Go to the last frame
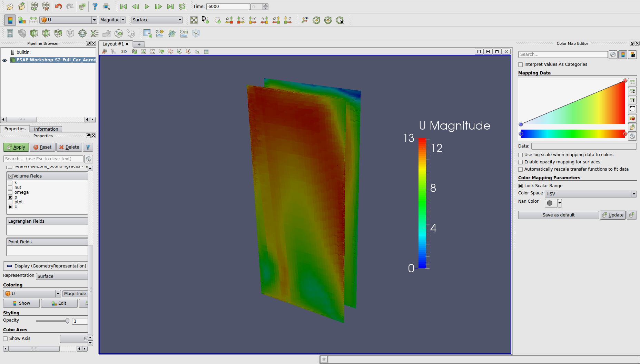Screen dimensions: 640x364 [x=170, y=7]
